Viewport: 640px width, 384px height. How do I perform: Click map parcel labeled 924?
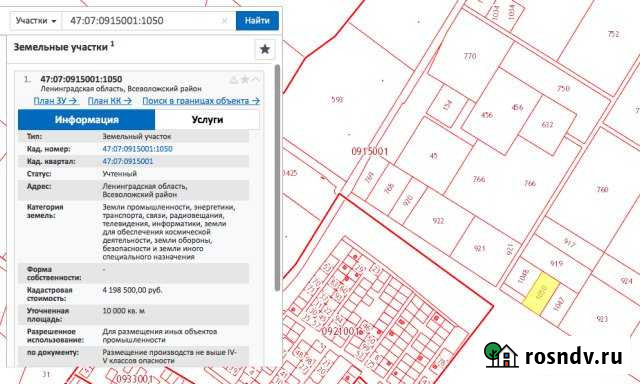click(x=627, y=280)
